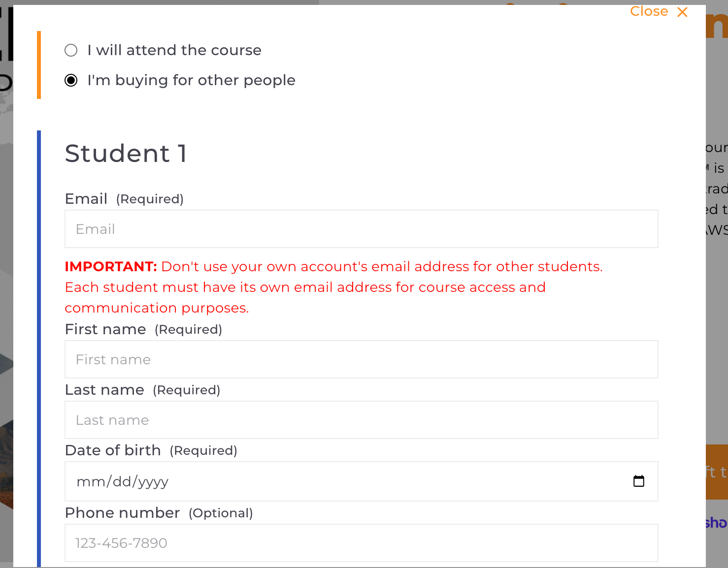
Task: Click the orange button behind the dialog
Action: (717, 472)
